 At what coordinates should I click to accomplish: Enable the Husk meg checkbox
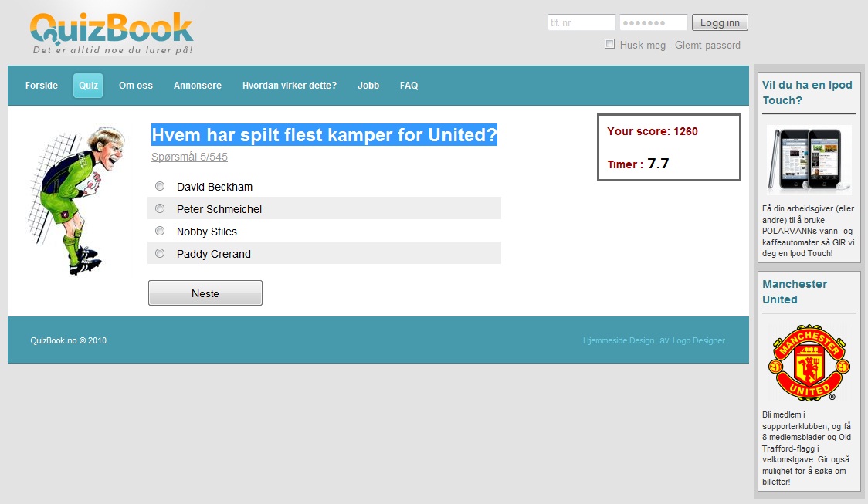tap(609, 44)
